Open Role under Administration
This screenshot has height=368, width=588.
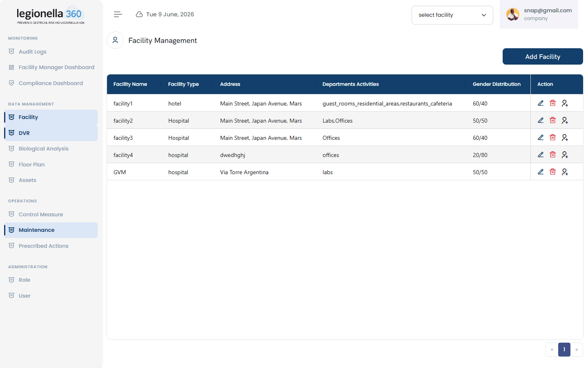(51, 280)
